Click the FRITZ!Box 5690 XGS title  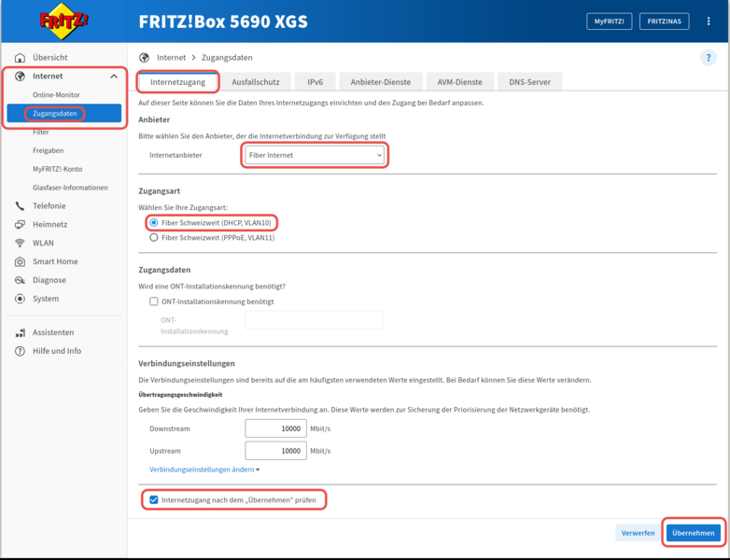click(x=223, y=21)
